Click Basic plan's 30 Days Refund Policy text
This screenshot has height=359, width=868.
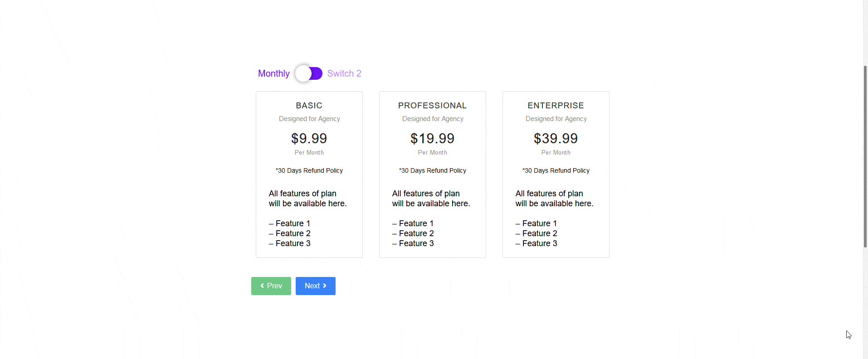click(309, 170)
